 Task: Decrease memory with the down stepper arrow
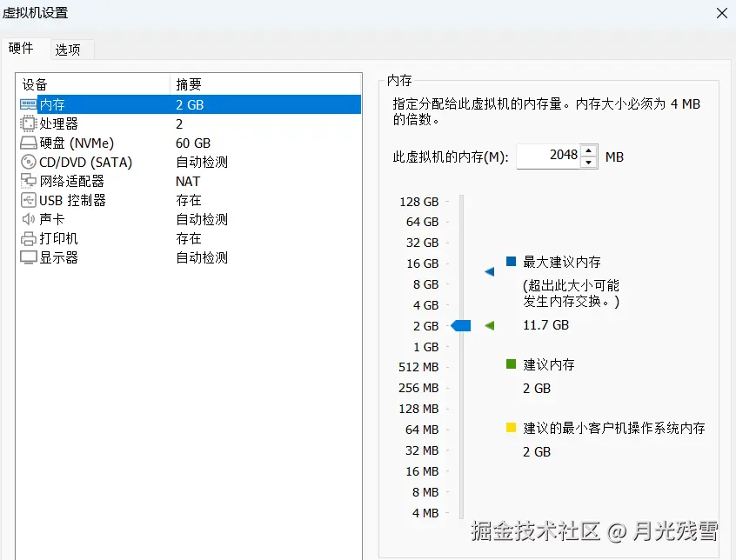[588, 161]
